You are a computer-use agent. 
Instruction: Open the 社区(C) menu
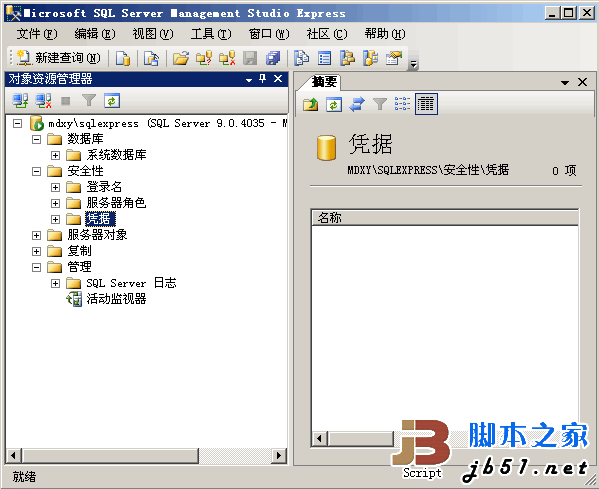point(327,34)
